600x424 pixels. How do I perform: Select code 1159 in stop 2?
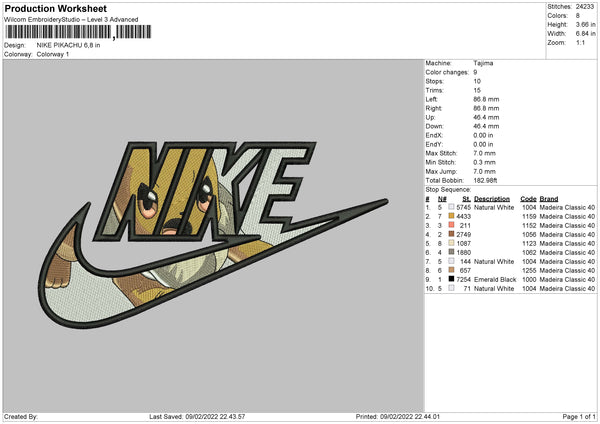coord(529,216)
